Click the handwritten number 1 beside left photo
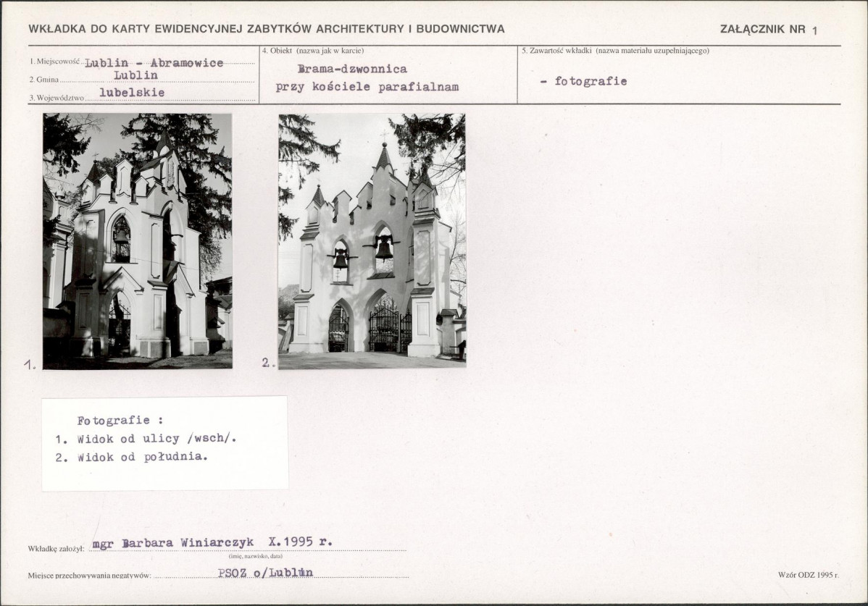868x606 pixels. point(29,365)
